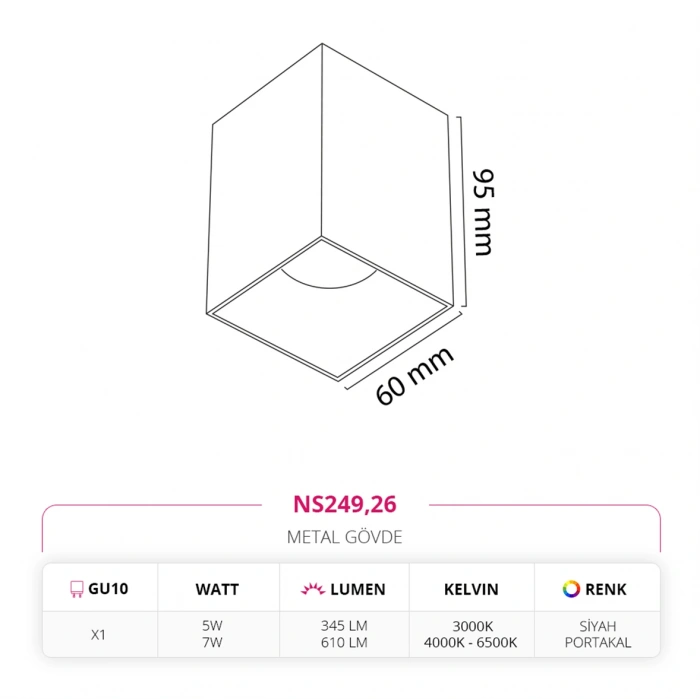Image resolution: width=700 pixels, height=700 pixels.
Task: Click the GU10 bulb socket icon
Action: [x=75, y=589]
